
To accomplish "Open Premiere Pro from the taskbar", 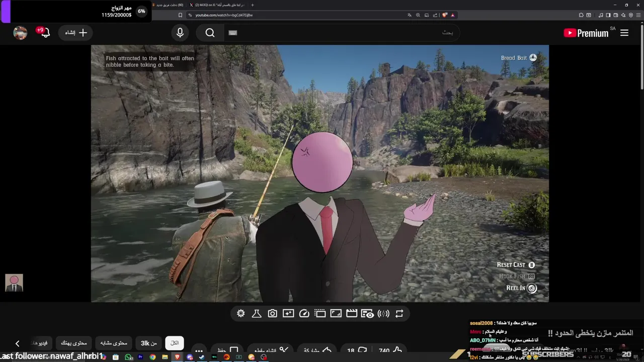I will click(140, 357).
